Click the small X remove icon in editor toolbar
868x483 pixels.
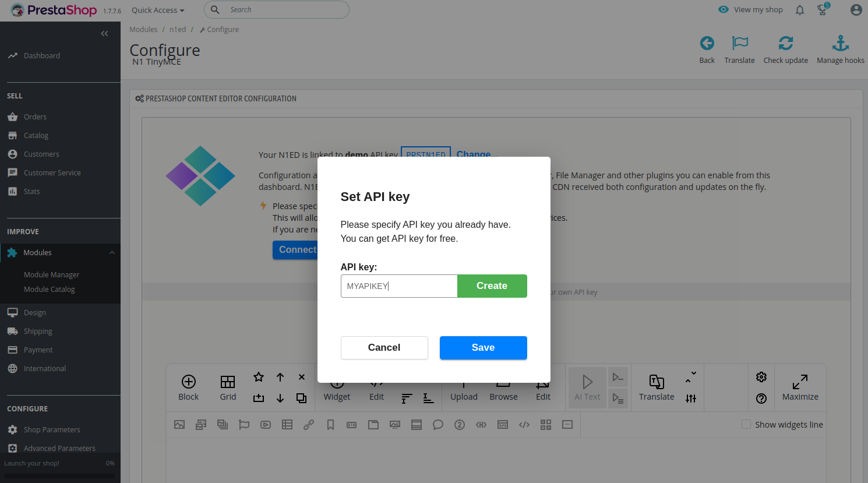tap(302, 377)
